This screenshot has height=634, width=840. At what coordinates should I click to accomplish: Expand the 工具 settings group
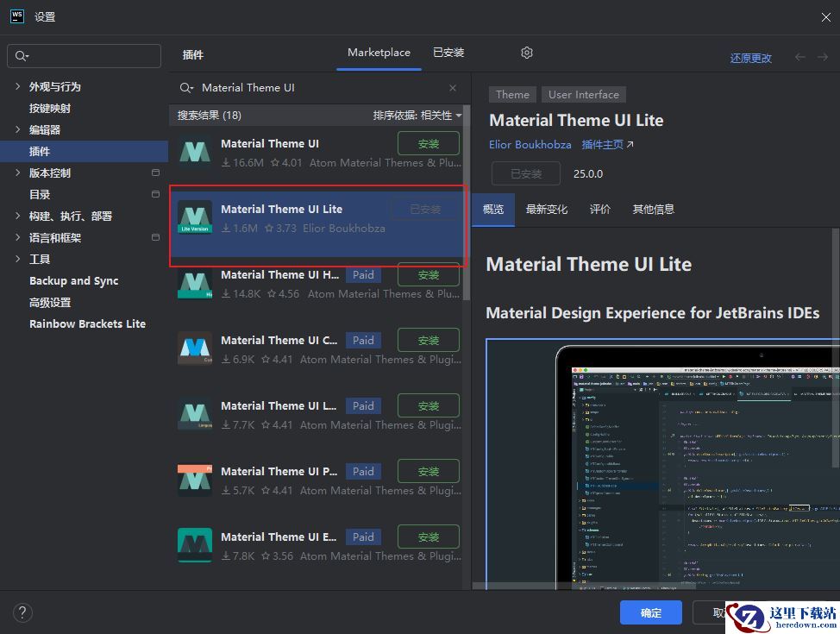point(17,259)
